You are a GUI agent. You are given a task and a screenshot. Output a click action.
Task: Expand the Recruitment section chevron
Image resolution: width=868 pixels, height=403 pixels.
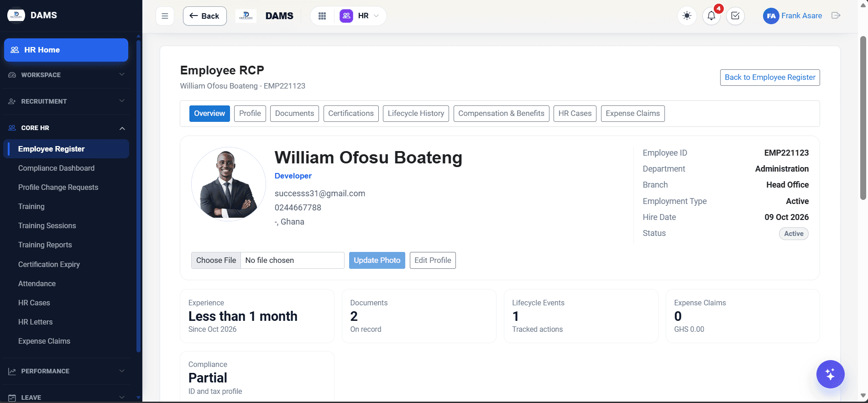click(122, 101)
